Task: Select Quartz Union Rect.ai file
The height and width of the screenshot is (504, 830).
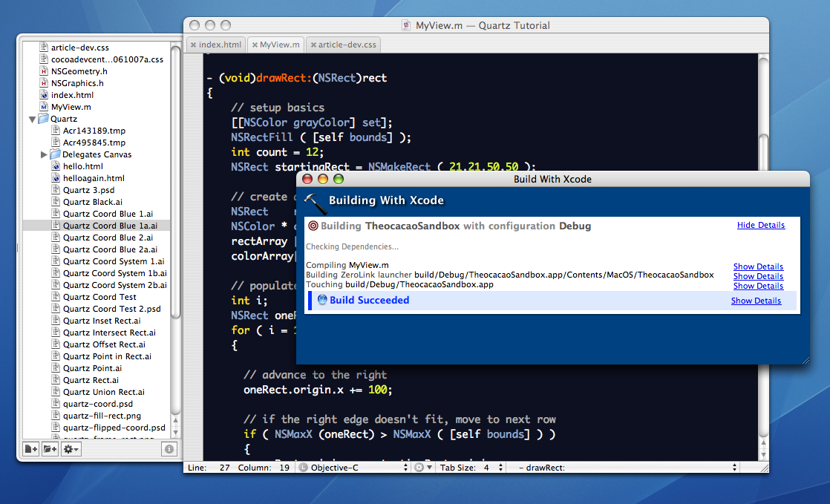Action: pos(104,393)
